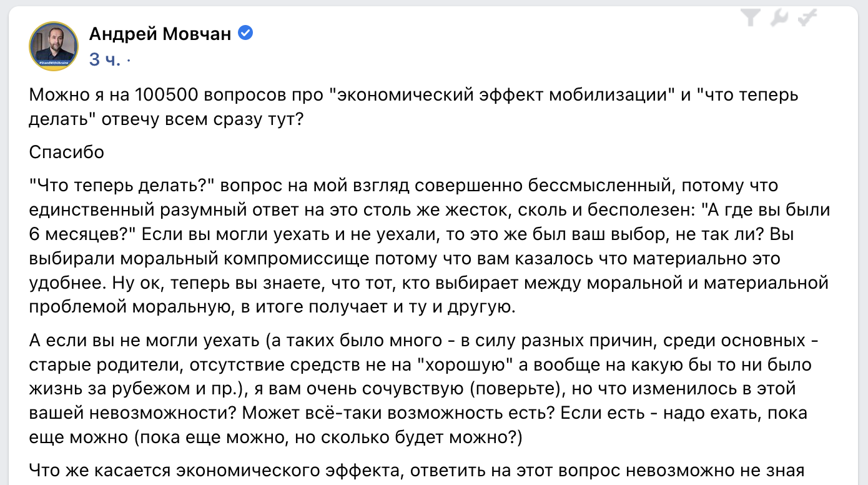Image resolution: width=868 pixels, height=485 pixels.
Task: Click the "3 ч." post timestamp
Action: (x=104, y=59)
